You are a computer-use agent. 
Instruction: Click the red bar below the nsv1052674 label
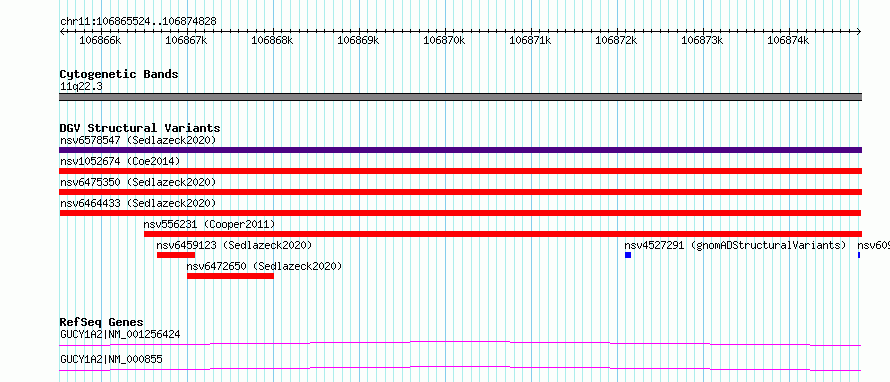[x=460, y=171]
